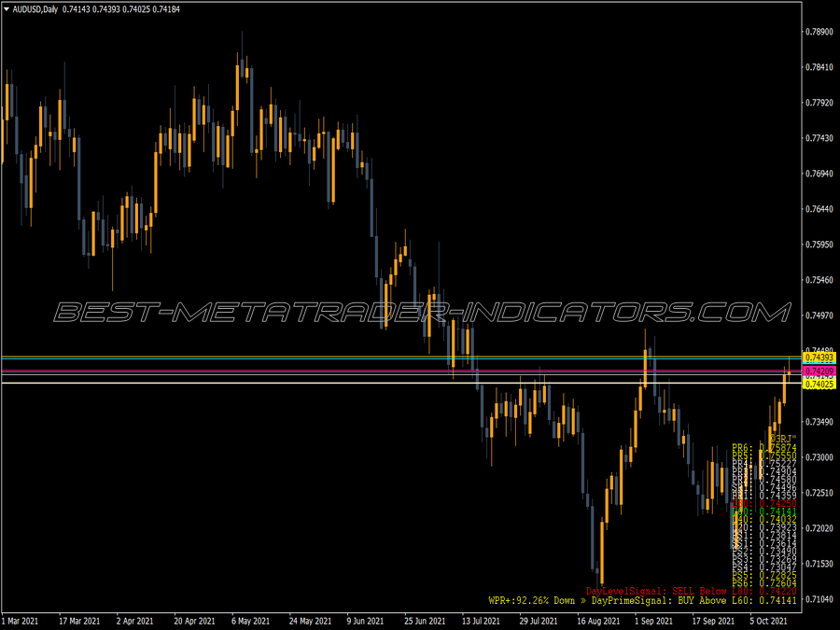
Task: Click the 0.71530 price axis label
Action: (x=819, y=564)
